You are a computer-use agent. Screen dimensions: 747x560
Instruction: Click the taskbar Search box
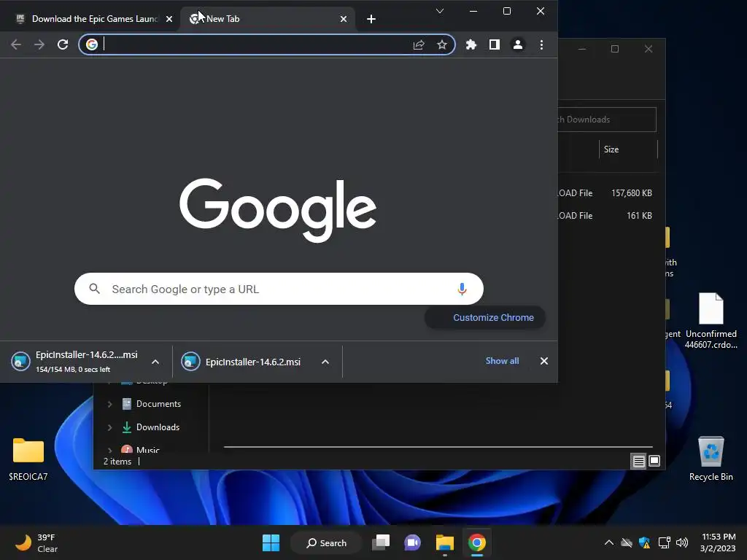pyautogui.click(x=326, y=542)
